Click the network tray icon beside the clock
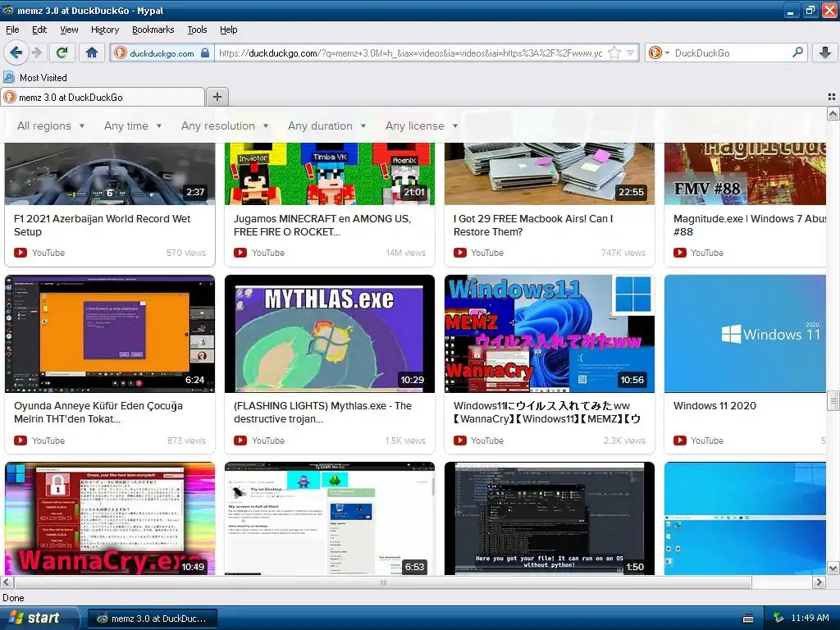This screenshot has height=630, width=840. [x=778, y=619]
